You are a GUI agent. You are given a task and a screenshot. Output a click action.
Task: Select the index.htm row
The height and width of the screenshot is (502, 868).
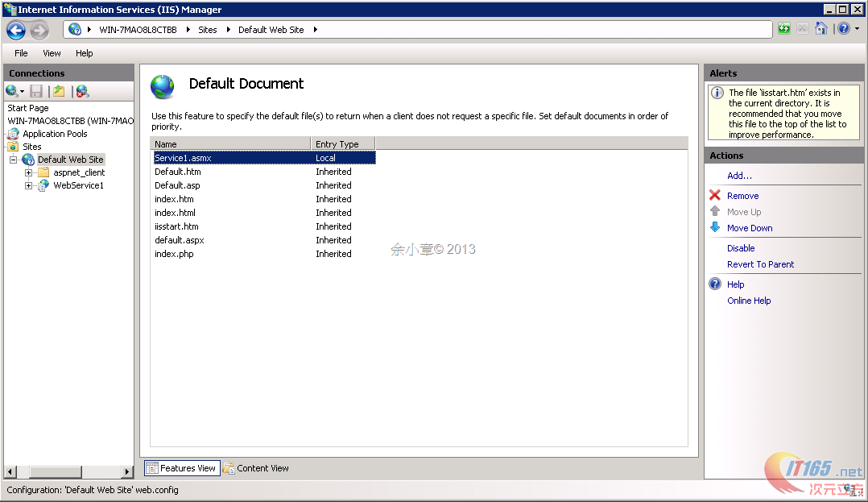264,199
